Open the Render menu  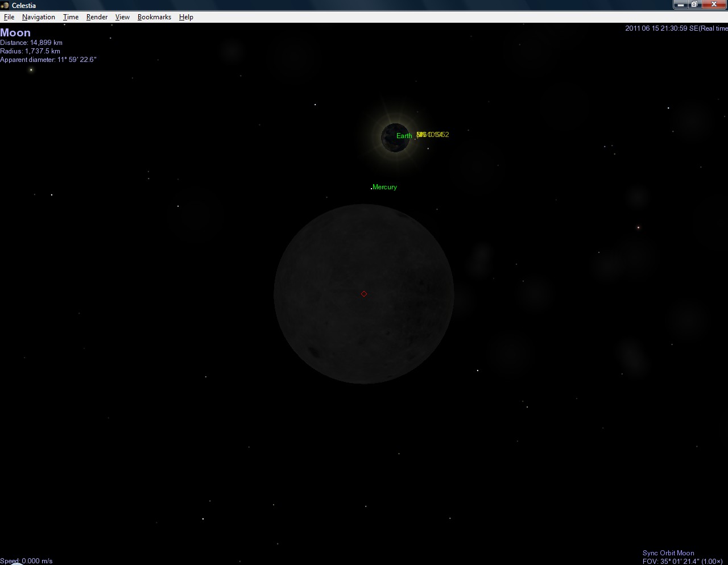click(x=97, y=17)
